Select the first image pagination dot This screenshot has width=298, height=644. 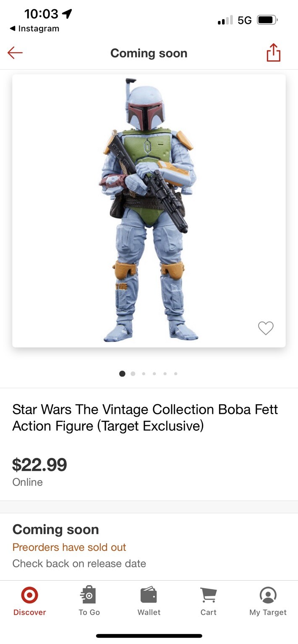coord(122,374)
